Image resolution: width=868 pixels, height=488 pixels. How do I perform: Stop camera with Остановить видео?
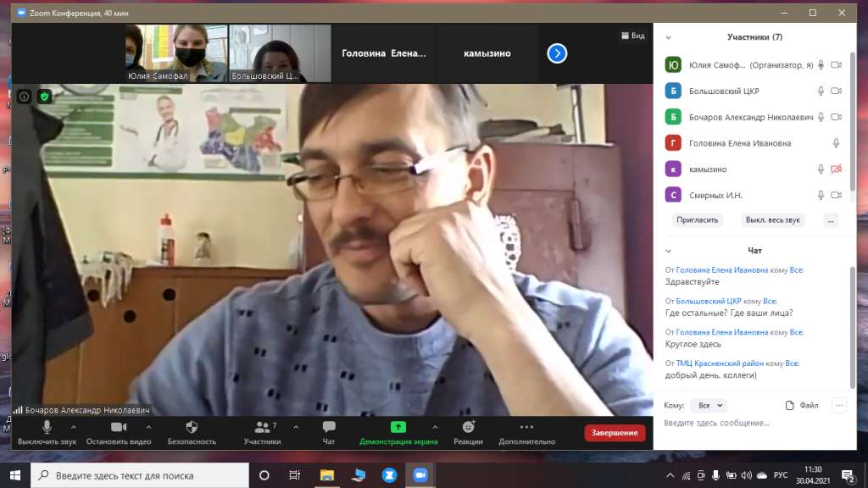119,427
